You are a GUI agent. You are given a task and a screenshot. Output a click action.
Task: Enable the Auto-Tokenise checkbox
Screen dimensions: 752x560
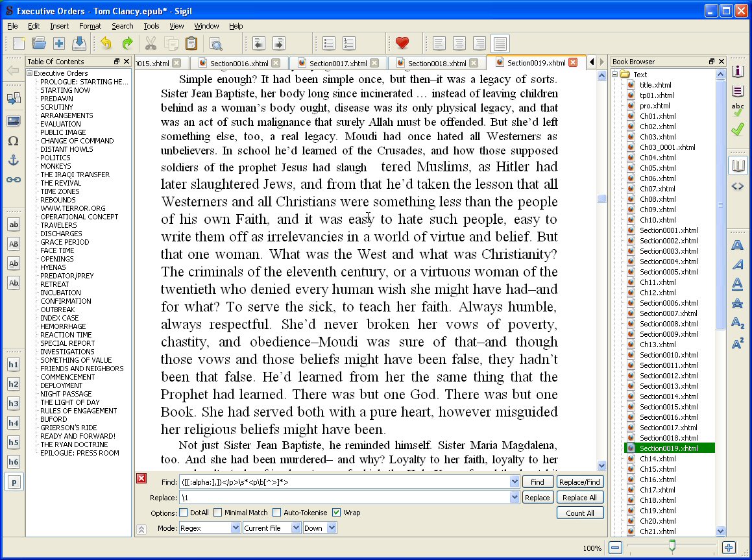276,513
